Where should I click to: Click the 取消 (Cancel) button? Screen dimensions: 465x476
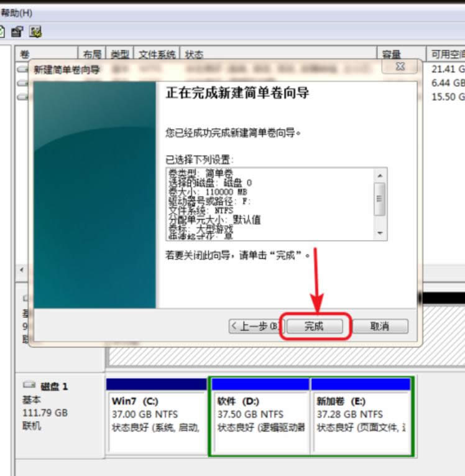(x=380, y=326)
